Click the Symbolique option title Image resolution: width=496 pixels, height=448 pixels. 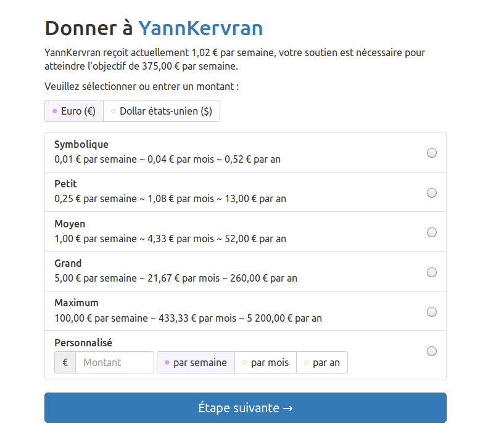pyautogui.click(x=81, y=145)
